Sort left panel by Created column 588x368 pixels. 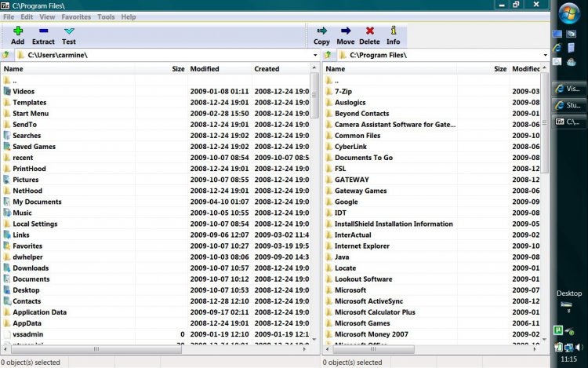point(281,68)
